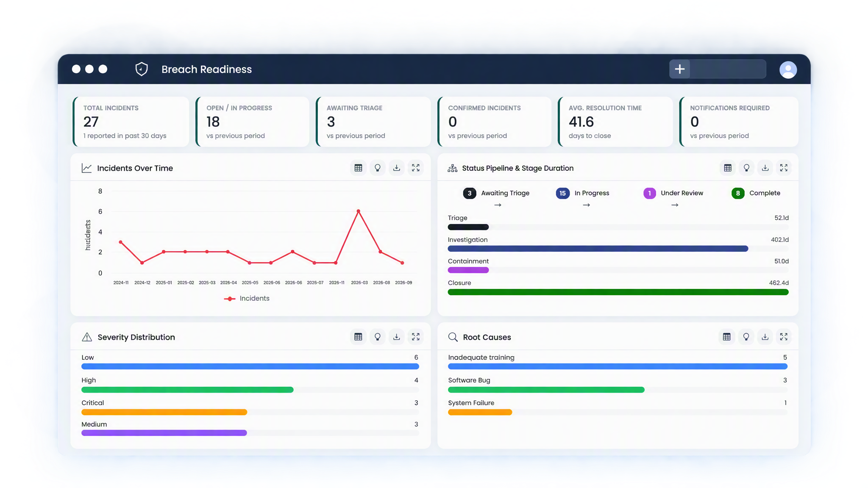Click the Containment 51.0d value
Screen dimensions: 868x488
781,261
